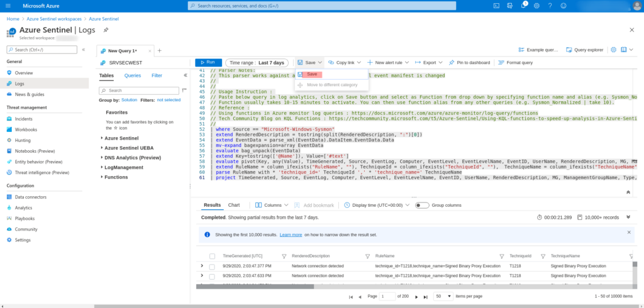
Task: Toggle the Group columns switch
Action: click(422, 206)
